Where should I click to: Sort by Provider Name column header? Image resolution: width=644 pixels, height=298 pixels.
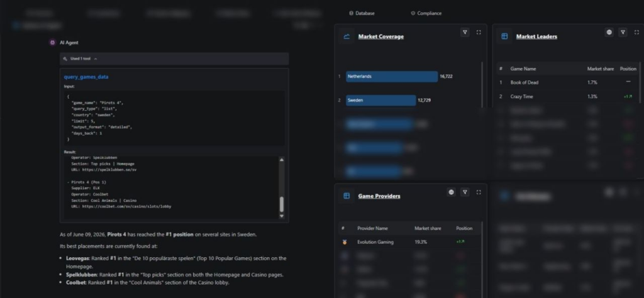[x=372, y=228]
